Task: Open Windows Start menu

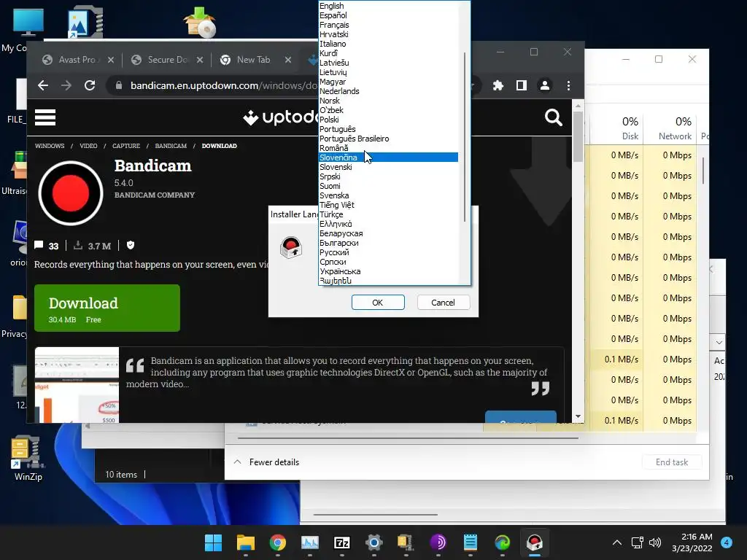Action: (x=213, y=542)
